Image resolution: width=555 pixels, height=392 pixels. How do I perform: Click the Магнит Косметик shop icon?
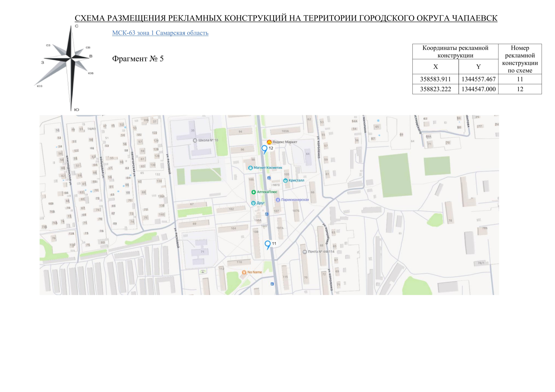[x=251, y=168]
